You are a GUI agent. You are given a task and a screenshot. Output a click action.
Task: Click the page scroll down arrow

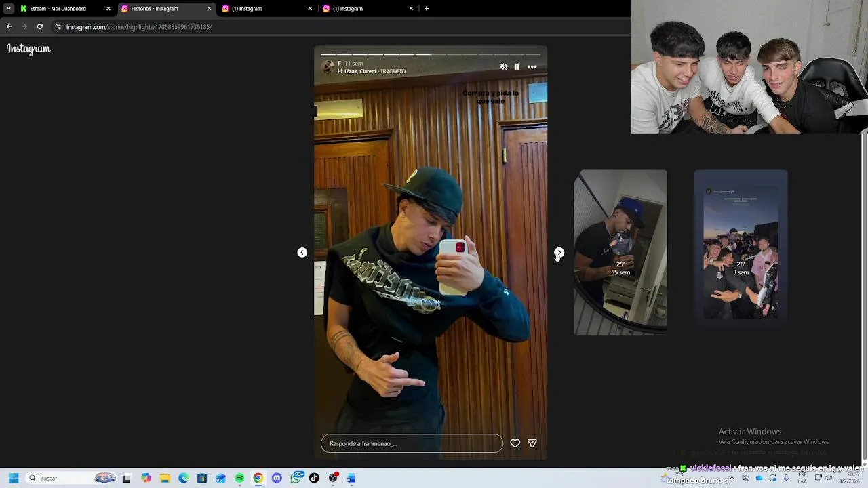864,464
